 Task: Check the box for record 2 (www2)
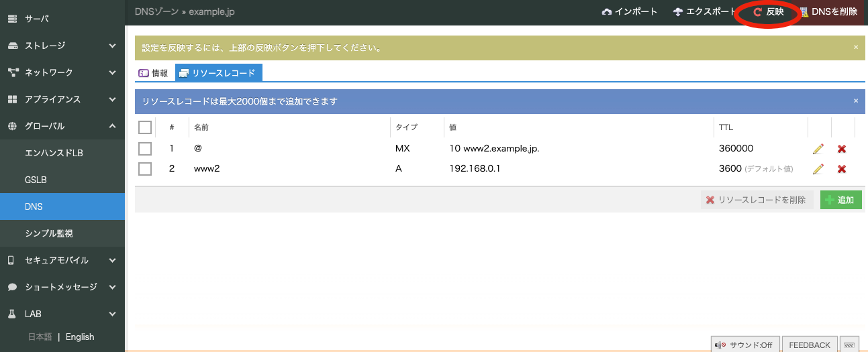tap(145, 169)
